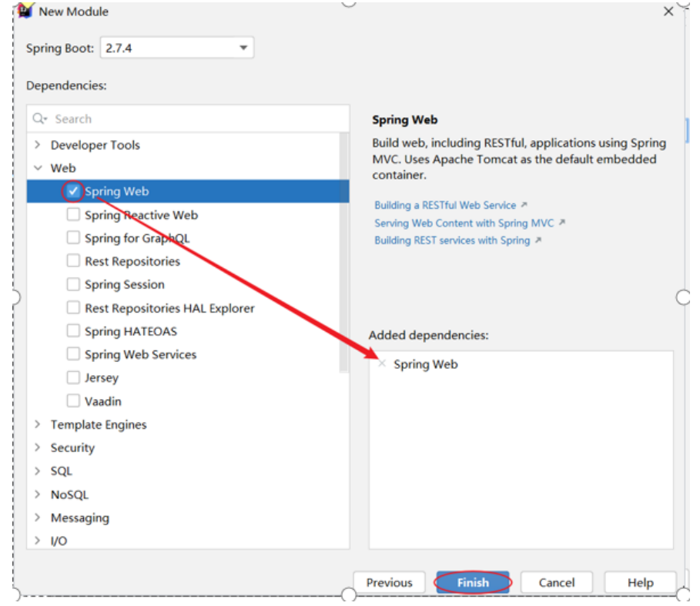The width and height of the screenshot is (700, 606).
Task: Expand the NoSQL category
Action: [38, 494]
